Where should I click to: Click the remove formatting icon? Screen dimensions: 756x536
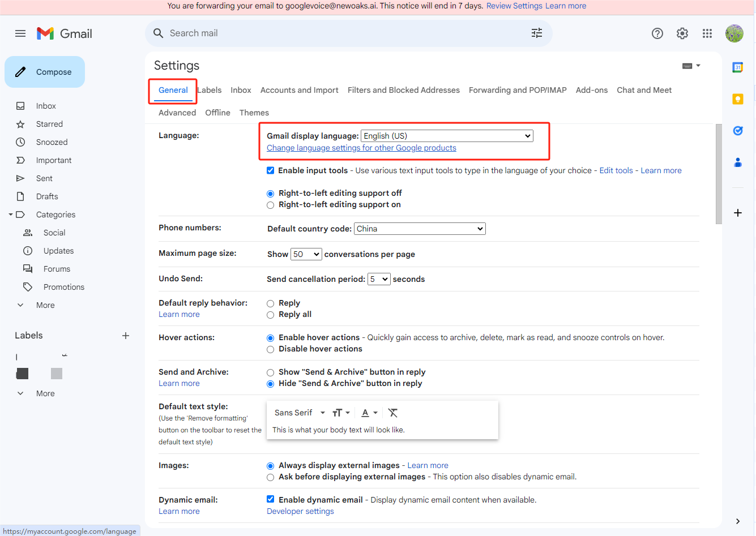pos(393,413)
